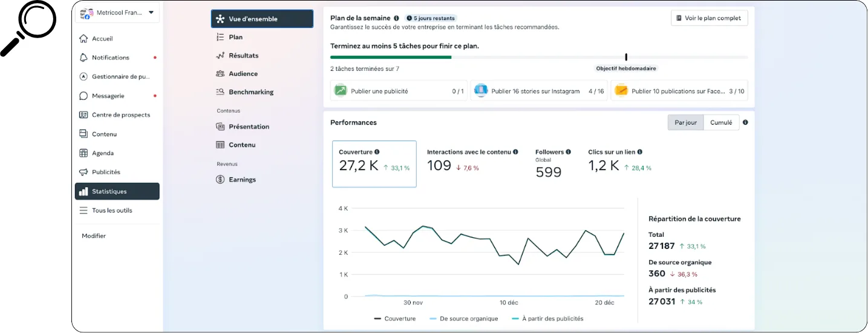The width and height of the screenshot is (868, 333).
Task: Toggle the De source organique legend series
Action: coord(463,318)
